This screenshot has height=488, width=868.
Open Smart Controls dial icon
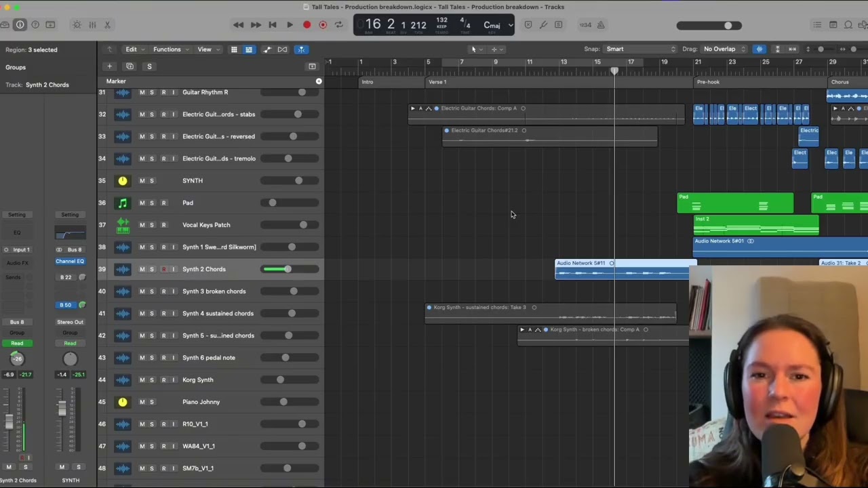coord(77,25)
